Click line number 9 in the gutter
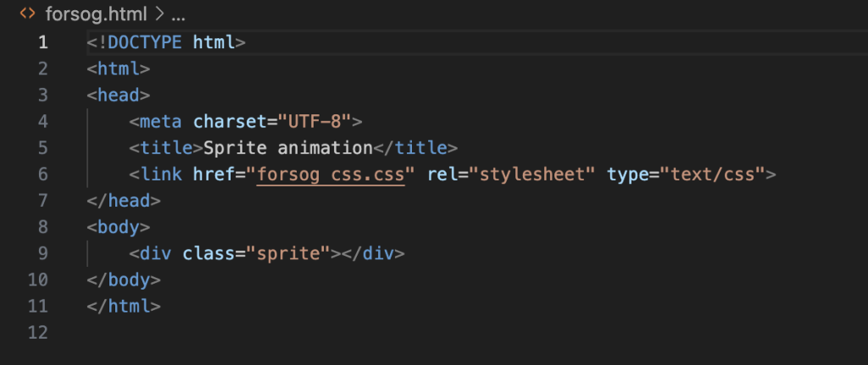 click(x=43, y=253)
